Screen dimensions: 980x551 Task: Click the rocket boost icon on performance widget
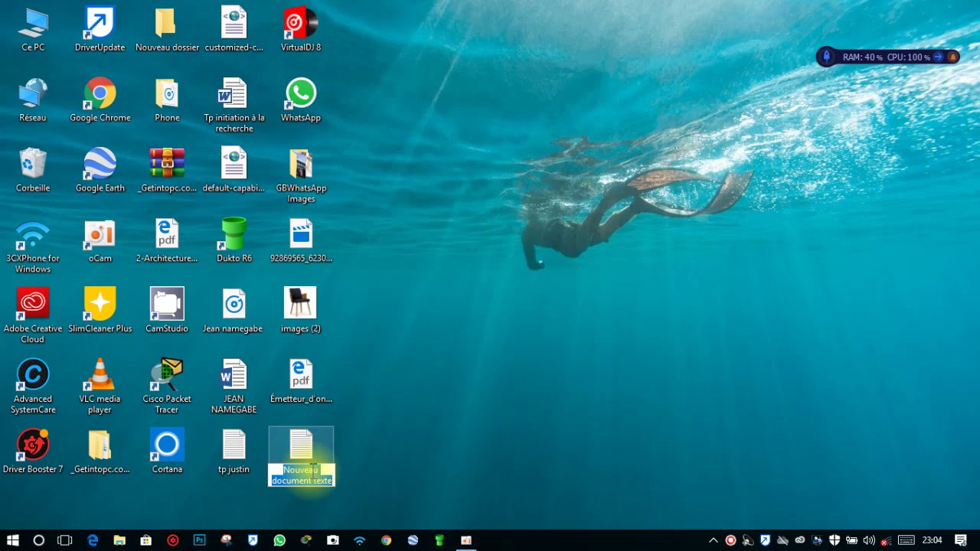point(826,57)
